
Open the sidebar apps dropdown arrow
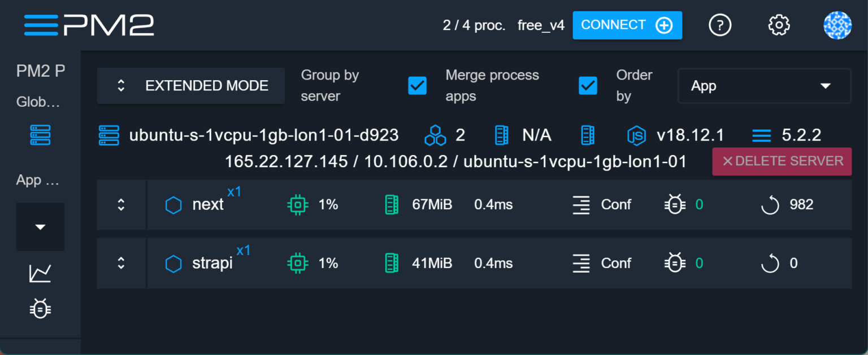pos(40,226)
